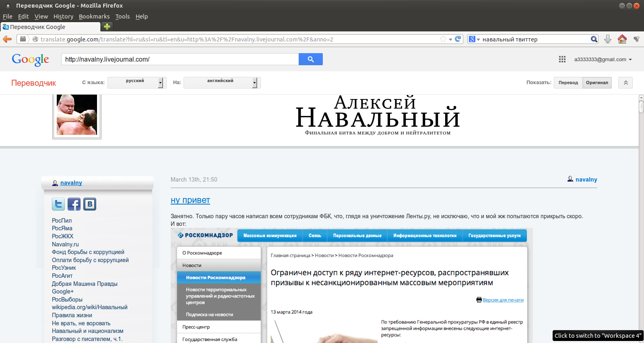The image size is (644, 343).
Task: Collapse the translator bar with the double chevron
Action: pos(625,83)
